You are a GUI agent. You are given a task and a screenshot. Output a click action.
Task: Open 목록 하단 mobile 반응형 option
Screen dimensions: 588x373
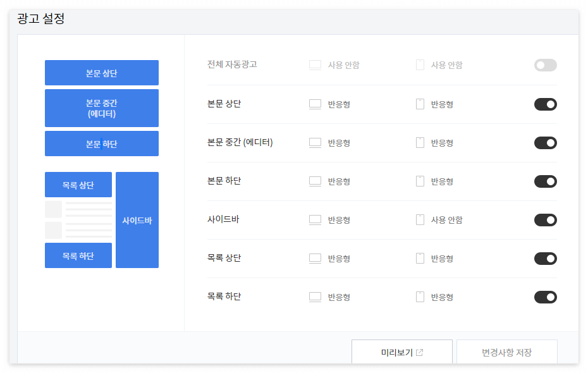[442, 298]
